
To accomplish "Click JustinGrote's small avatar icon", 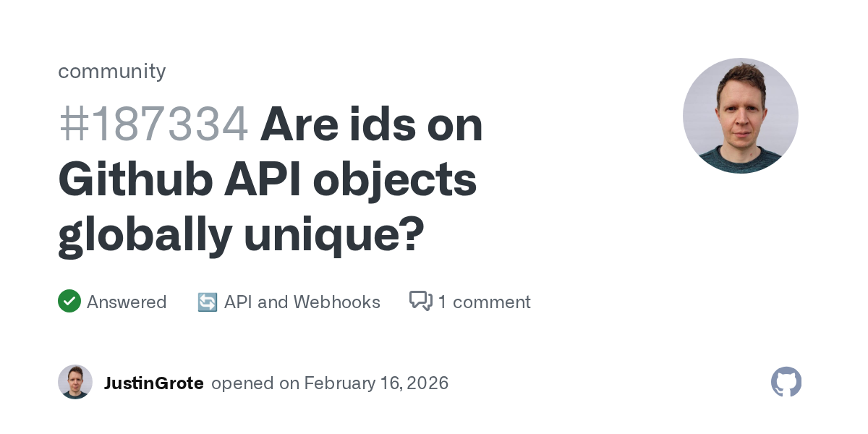I will 75,382.
